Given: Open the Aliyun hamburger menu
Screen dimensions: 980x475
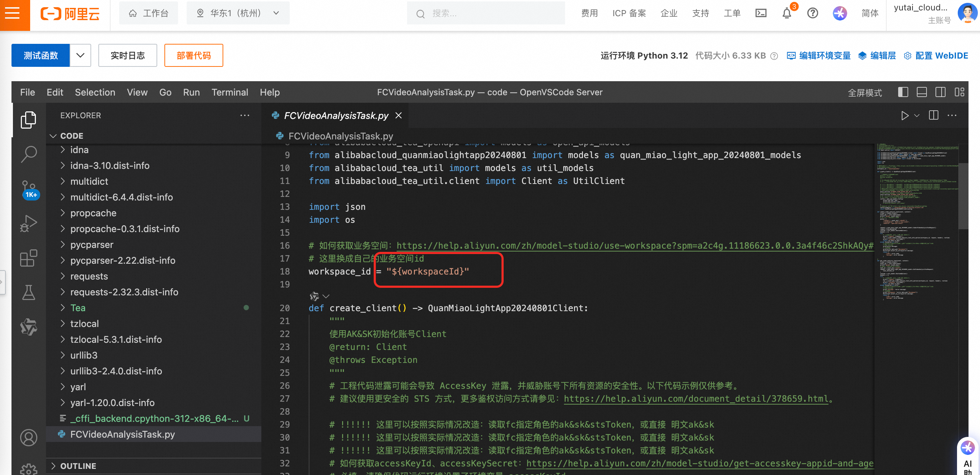Looking at the screenshot, I should click(x=13, y=13).
